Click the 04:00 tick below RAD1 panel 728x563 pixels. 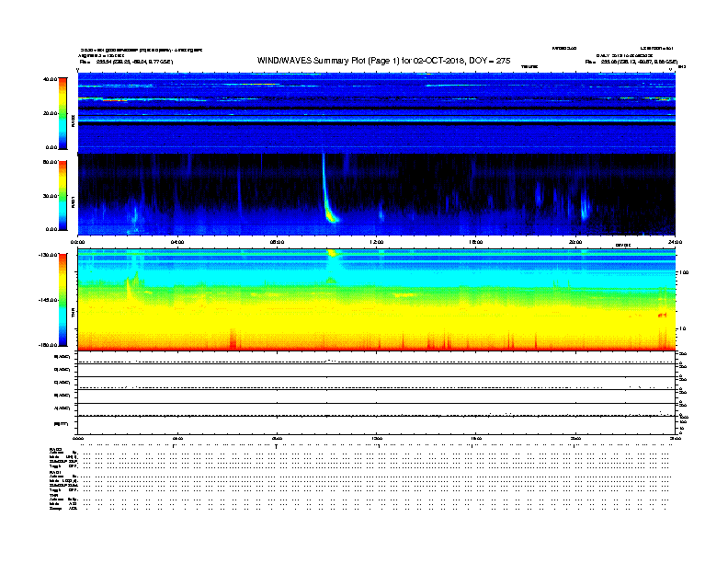(x=177, y=242)
